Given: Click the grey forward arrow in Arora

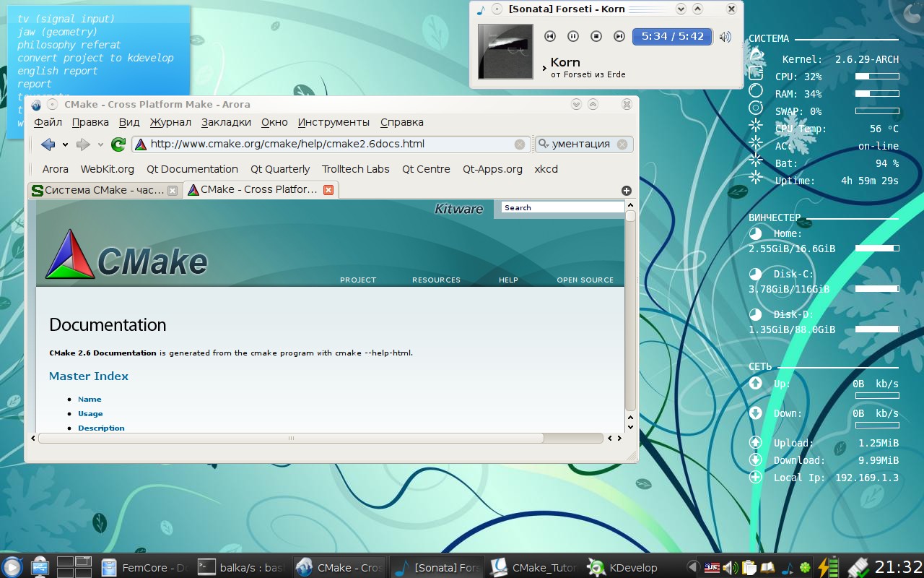Looking at the screenshot, I should [x=83, y=144].
